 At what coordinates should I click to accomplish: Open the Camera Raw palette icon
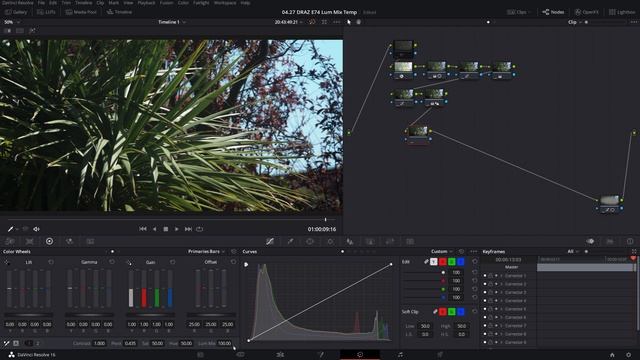10,241
